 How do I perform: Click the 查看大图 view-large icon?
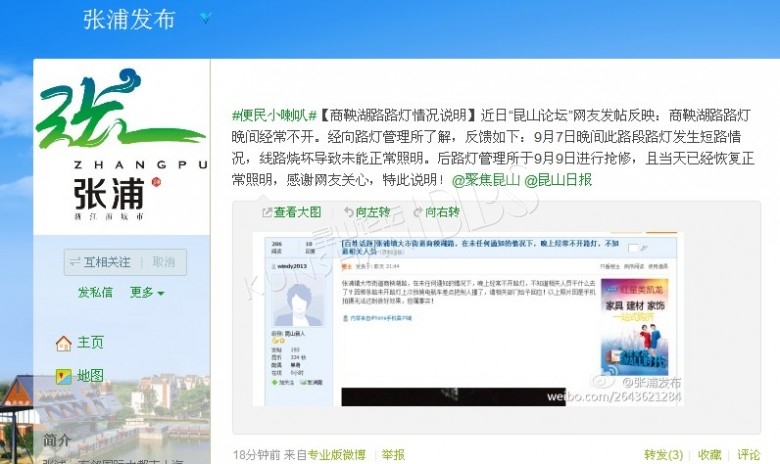point(267,212)
